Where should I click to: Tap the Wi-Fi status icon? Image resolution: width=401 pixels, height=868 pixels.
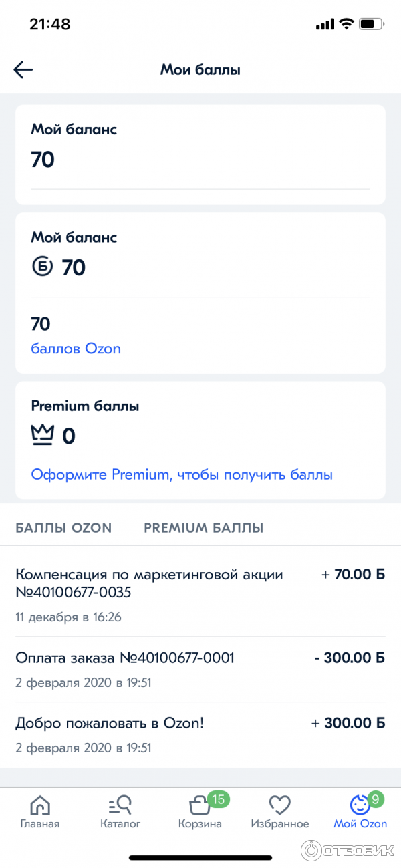[346, 24]
